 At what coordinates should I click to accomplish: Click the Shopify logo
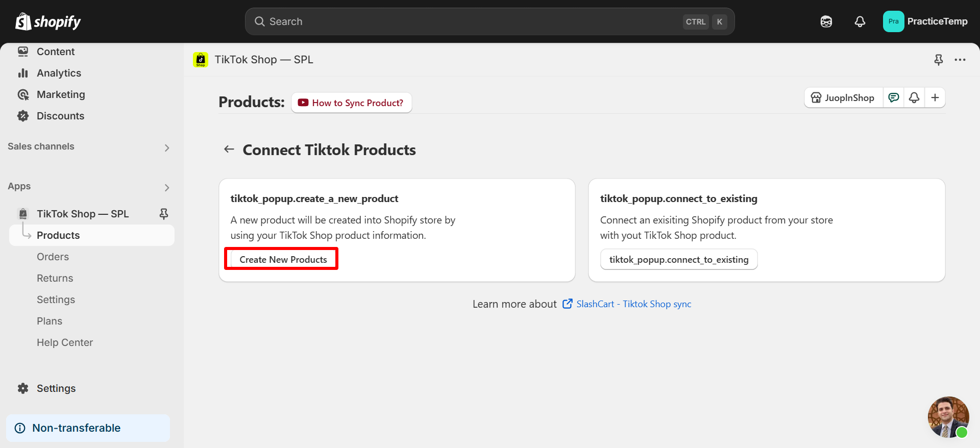click(48, 21)
